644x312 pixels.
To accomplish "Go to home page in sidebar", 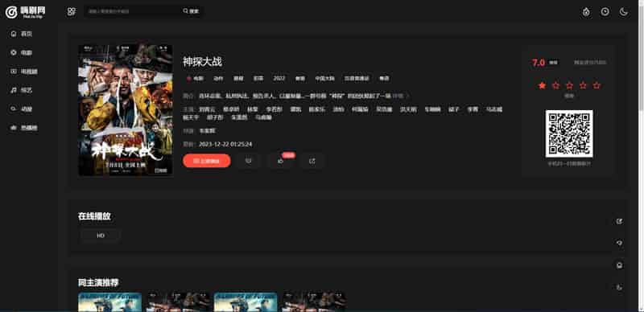I will 22,34.
